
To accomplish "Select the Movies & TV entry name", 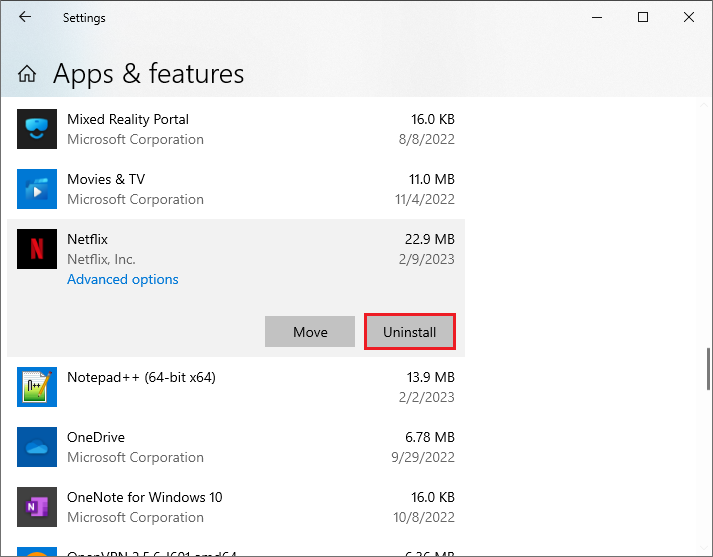I will (x=106, y=179).
